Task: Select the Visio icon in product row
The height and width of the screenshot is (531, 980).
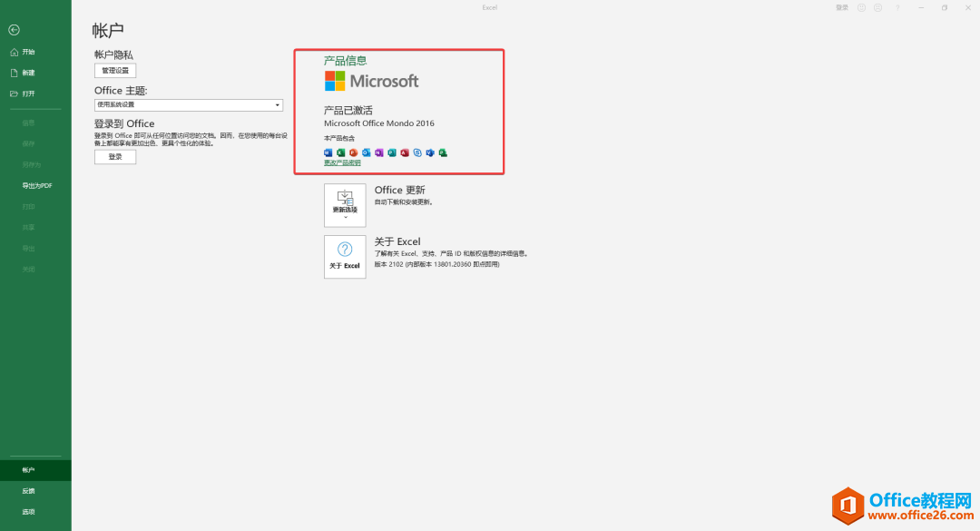Action: (x=429, y=152)
